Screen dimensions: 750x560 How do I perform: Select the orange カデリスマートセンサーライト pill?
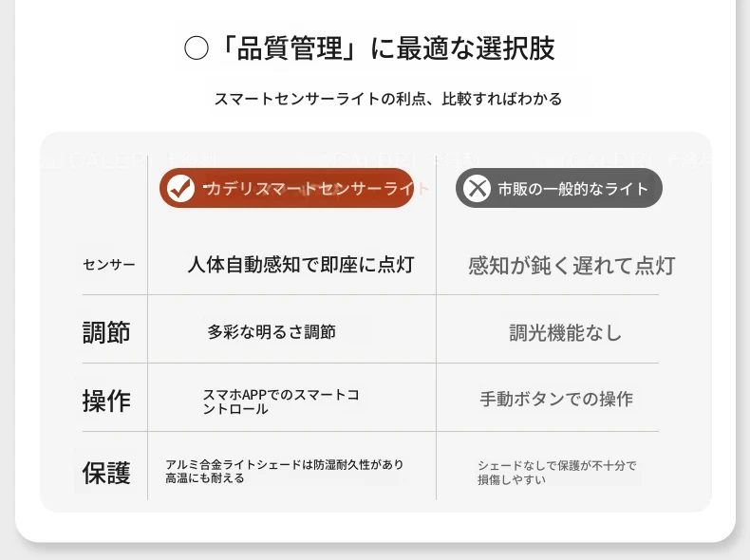click(x=287, y=188)
